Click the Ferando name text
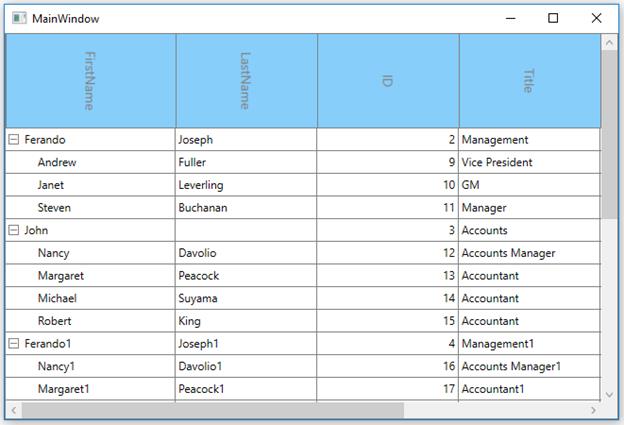This screenshot has width=624, height=425. 45,140
